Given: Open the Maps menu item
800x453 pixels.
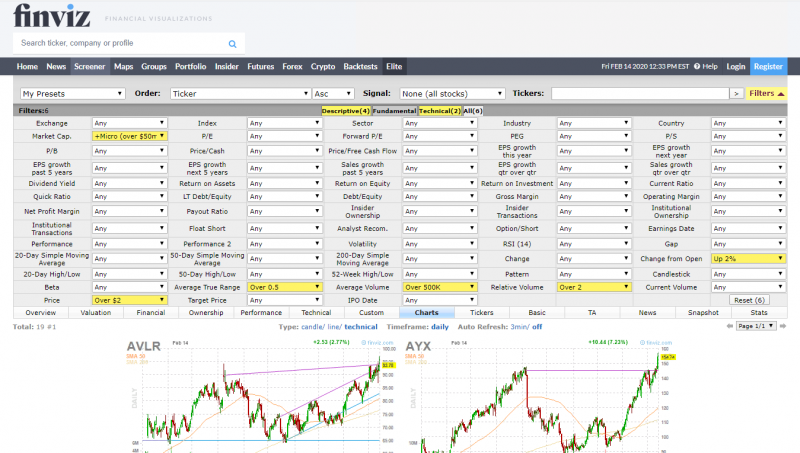Looking at the screenshot, I should 123,66.
